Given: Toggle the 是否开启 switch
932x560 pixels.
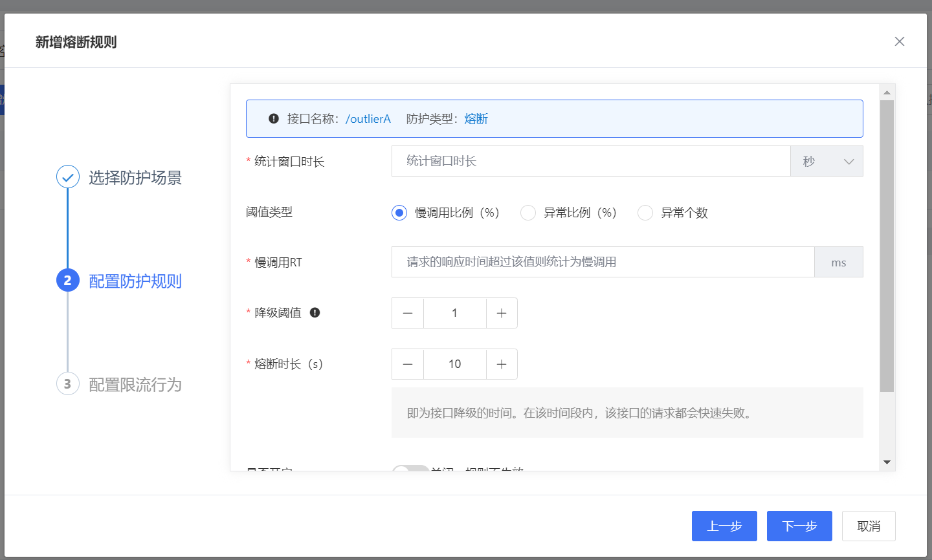Looking at the screenshot, I should click(x=410, y=468).
